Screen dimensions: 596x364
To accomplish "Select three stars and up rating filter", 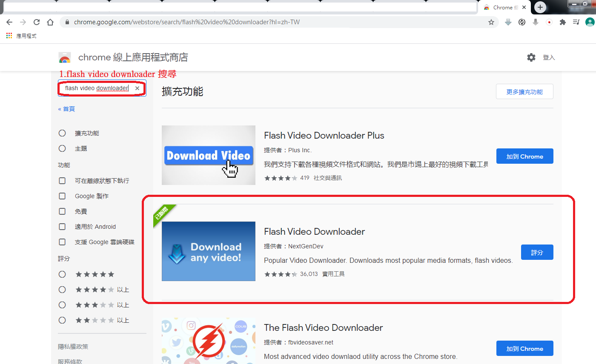I will coord(62,305).
